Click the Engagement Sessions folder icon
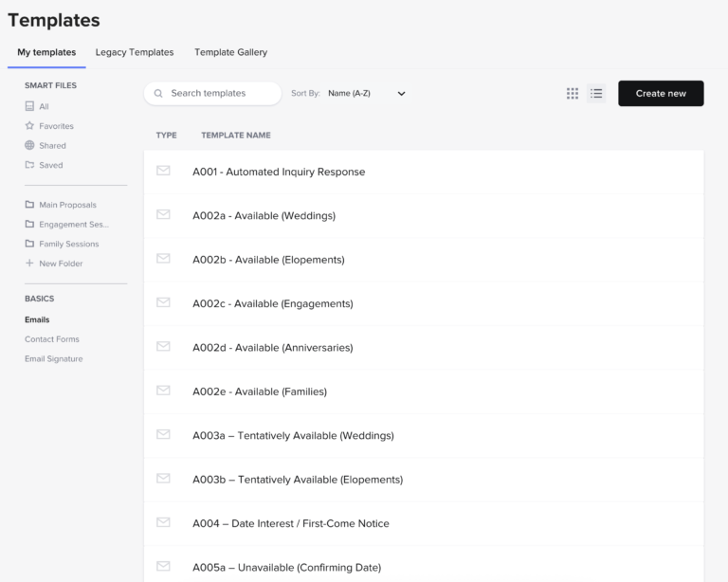Screen dimensions: 728x582 (29, 224)
